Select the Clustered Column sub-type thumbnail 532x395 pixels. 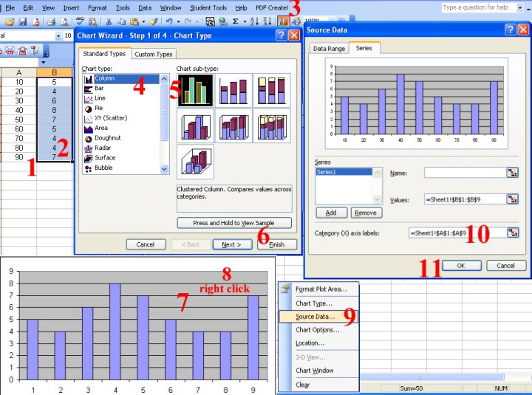(x=195, y=90)
